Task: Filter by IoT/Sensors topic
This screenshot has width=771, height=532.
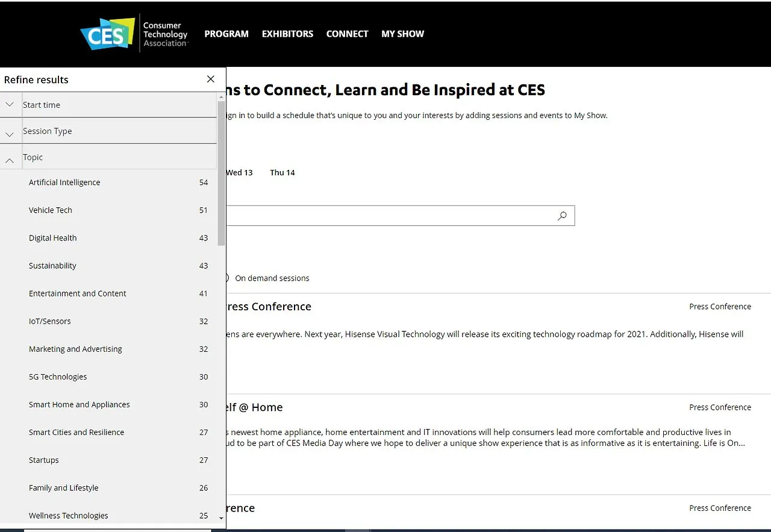Action: [x=108, y=321]
